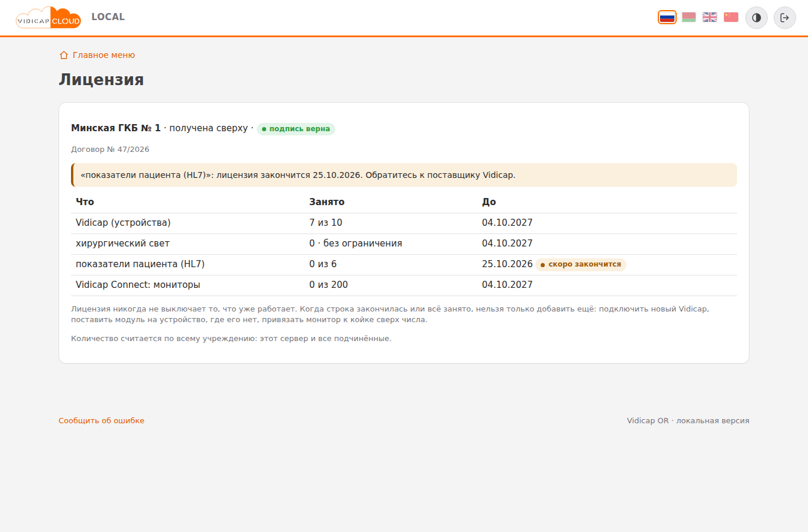808x532 pixels.
Task: Select the Vidicap Connect: мониторы row
Action: pyautogui.click(x=404, y=286)
